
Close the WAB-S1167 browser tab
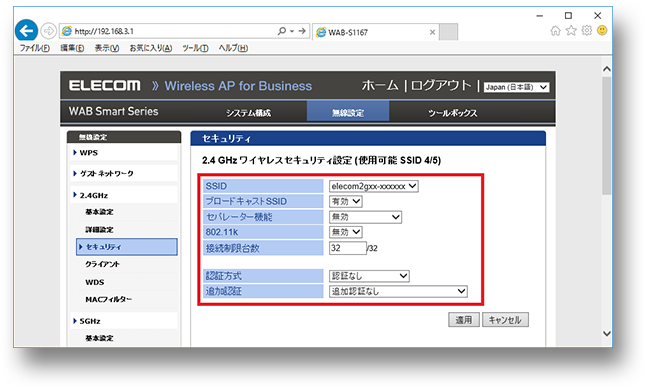432,32
